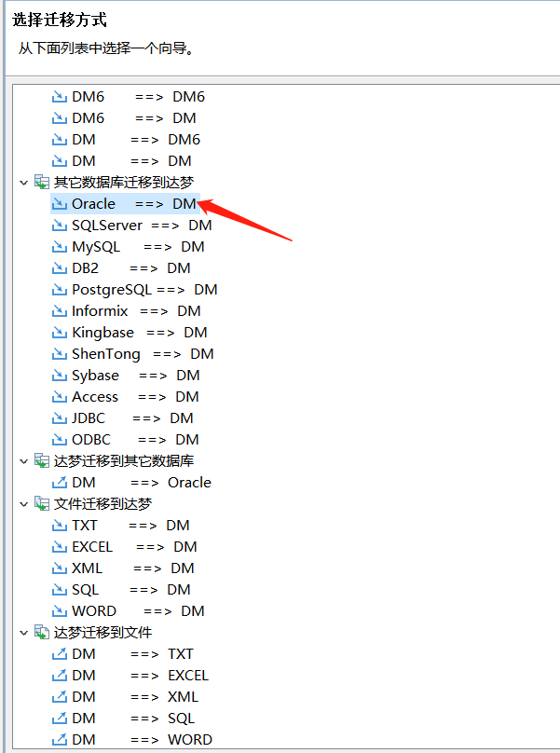Click the WORD ==> DM row icon
The image size is (560, 753).
pos(59,610)
